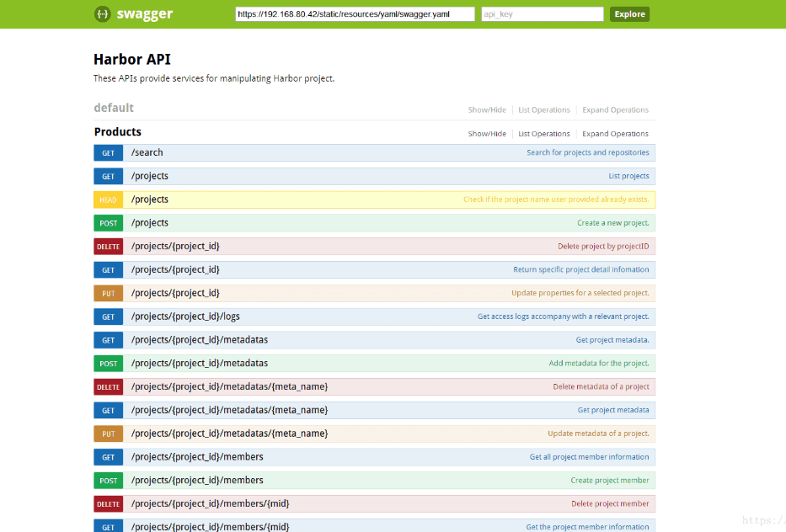The height and width of the screenshot is (532, 786).
Task: Open the GET metadatas/{meta_name} path
Action: click(230, 410)
